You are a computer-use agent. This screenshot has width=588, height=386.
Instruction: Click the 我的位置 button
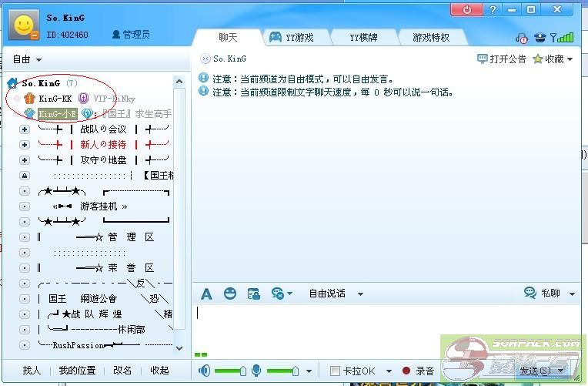77,371
